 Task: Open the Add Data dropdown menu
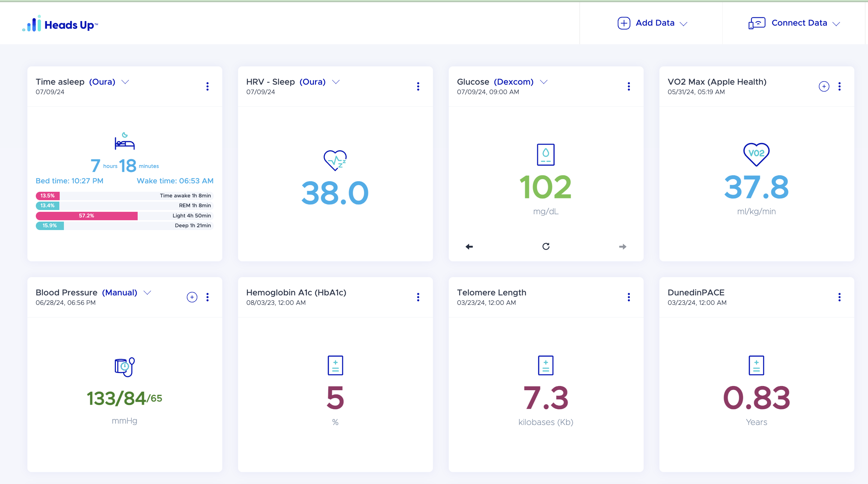[652, 23]
